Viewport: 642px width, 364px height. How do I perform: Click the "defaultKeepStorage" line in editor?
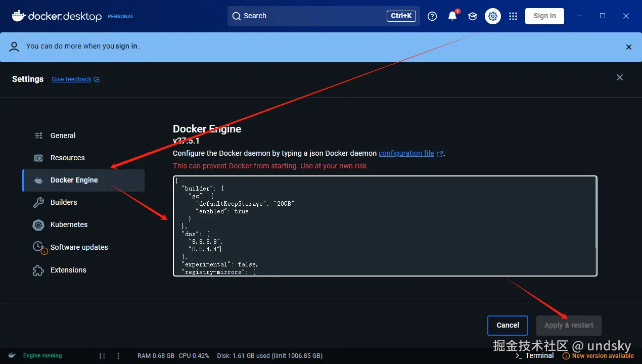246,204
